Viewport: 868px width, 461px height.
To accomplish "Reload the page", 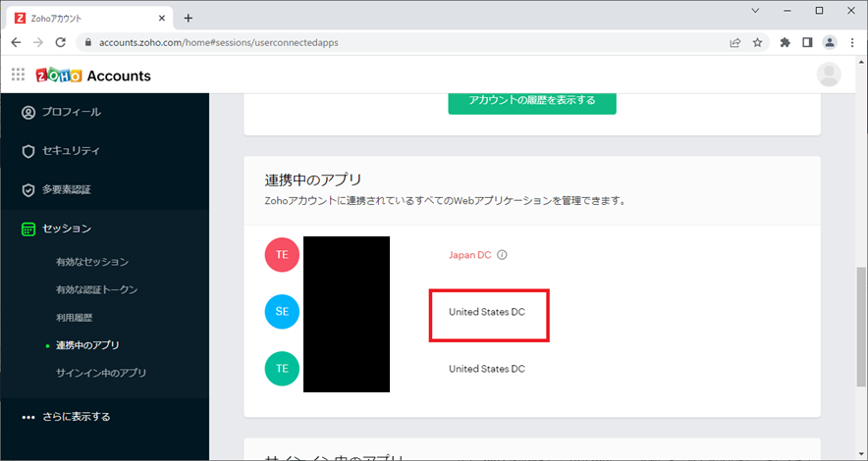I will 61,42.
